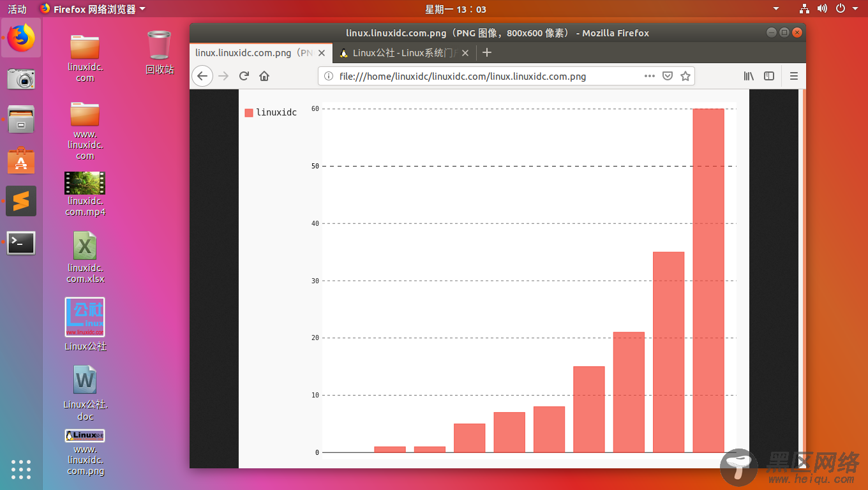Select the 回收站 trash icon

tap(159, 52)
